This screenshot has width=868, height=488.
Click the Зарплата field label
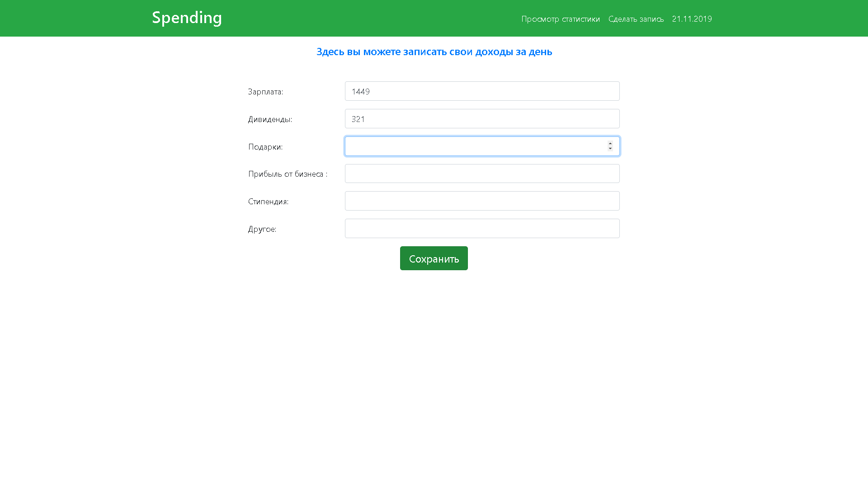[265, 92]
